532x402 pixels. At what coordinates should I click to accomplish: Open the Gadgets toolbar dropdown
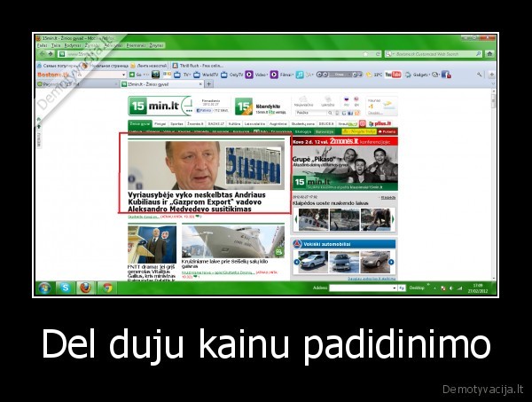[x=418, y=75]
